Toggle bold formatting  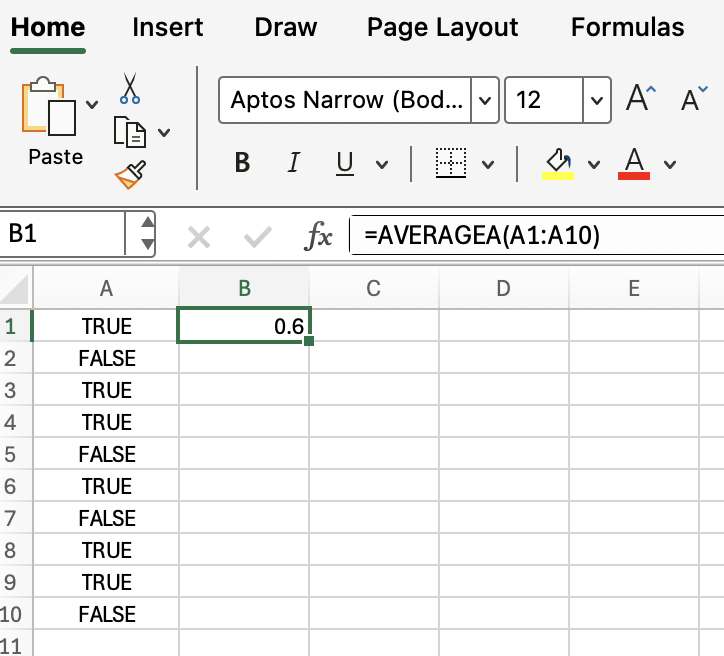point(242,162)
